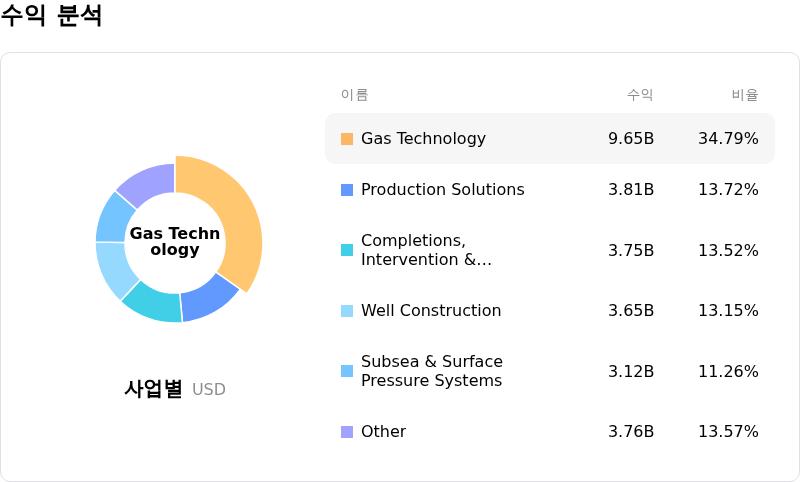Screen dimensions: 800x482
Task: Click the purple Other legend swatch
Action: tap(347, 432)
